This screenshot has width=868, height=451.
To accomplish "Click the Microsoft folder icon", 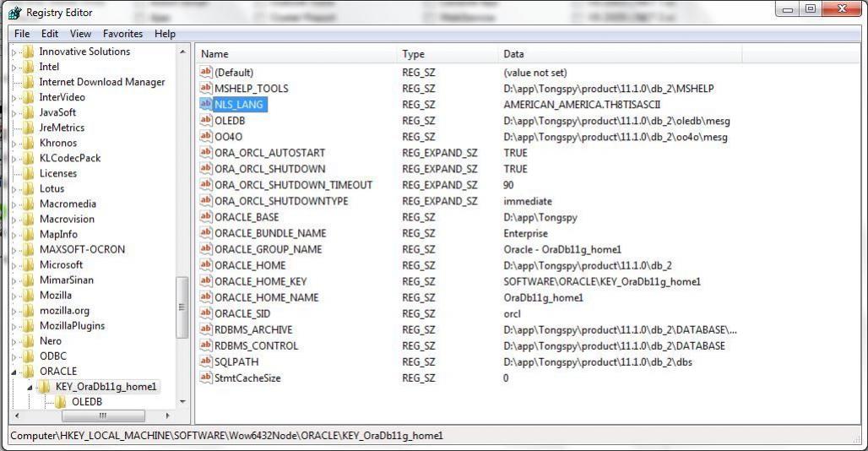I will coord(29,264).
